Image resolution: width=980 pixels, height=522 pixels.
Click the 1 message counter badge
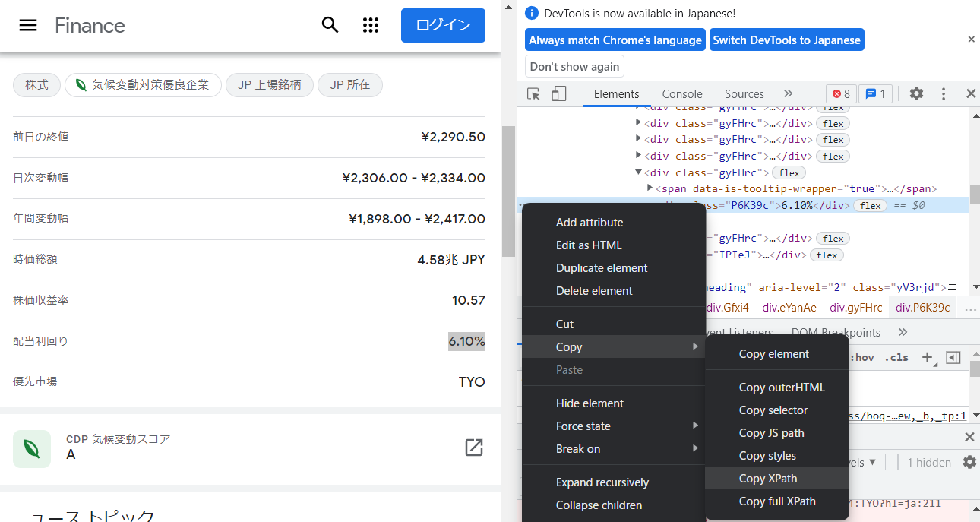875,93
